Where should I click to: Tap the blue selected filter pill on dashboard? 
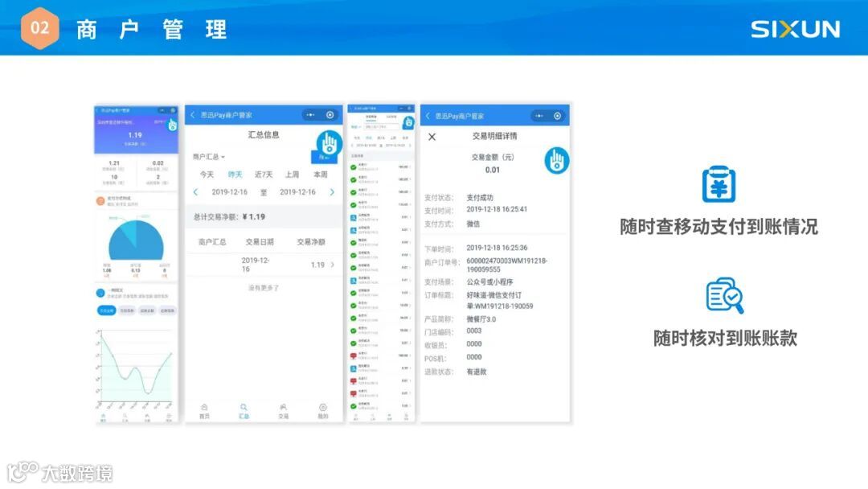[x=106, y=310]
